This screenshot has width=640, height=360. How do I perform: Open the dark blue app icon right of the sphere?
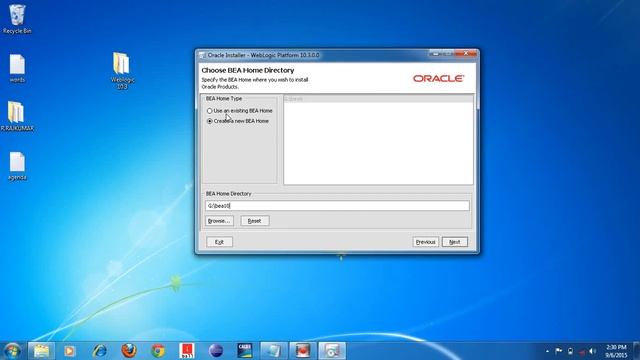coord(245,351)
